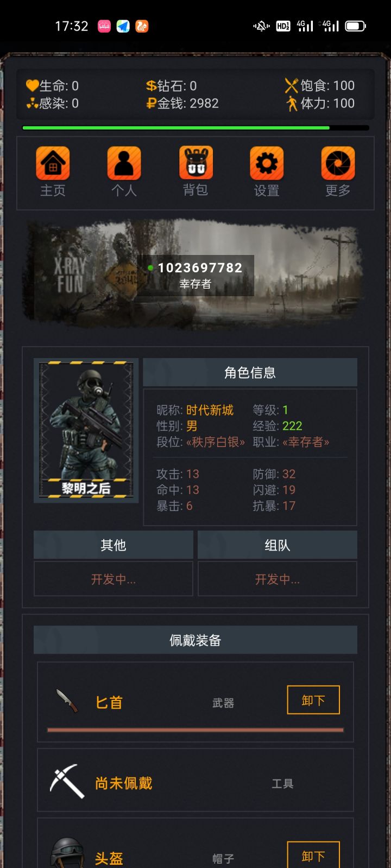391x868 pixels.
Task: Click the 匕首 durability bar
Action: (195, 730)
